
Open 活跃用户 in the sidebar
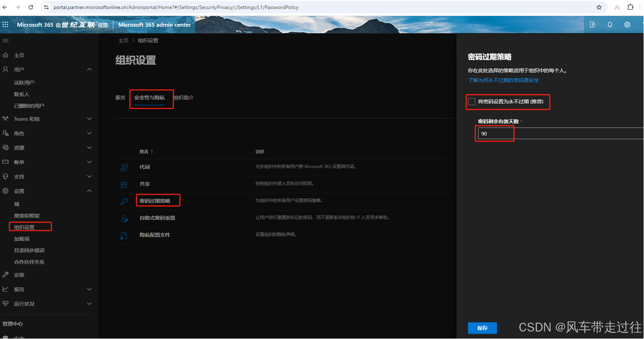(24, 83)
